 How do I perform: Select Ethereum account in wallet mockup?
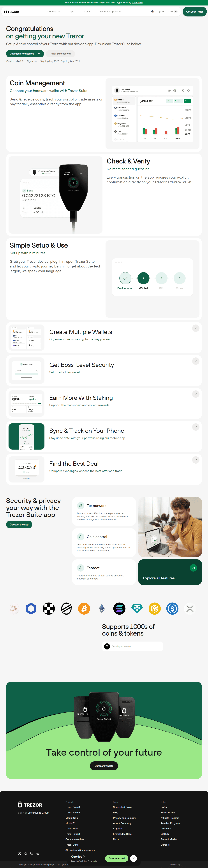124,109
